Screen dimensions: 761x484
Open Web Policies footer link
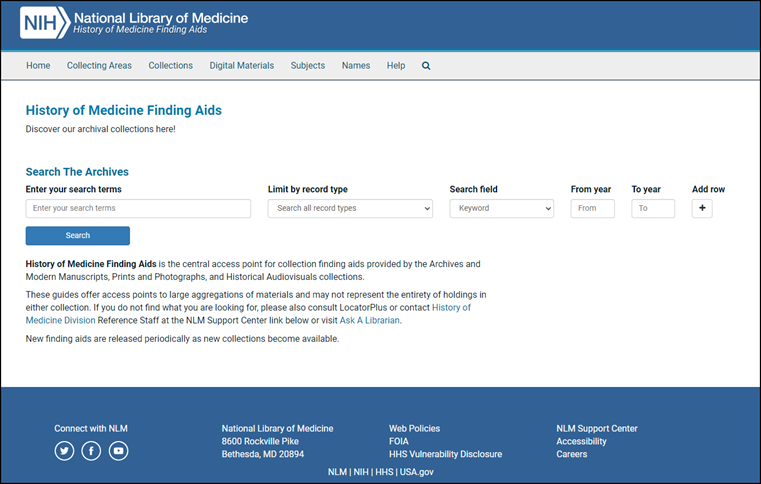pos(414,429)
